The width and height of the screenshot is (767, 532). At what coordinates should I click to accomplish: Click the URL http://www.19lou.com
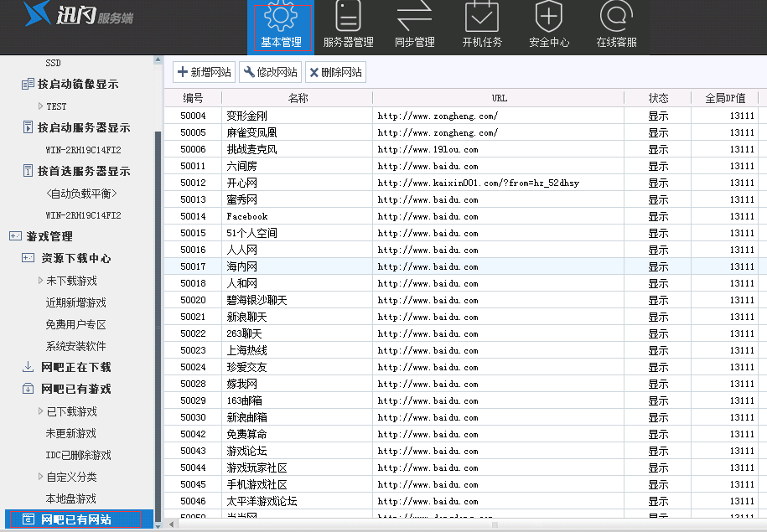428,149
